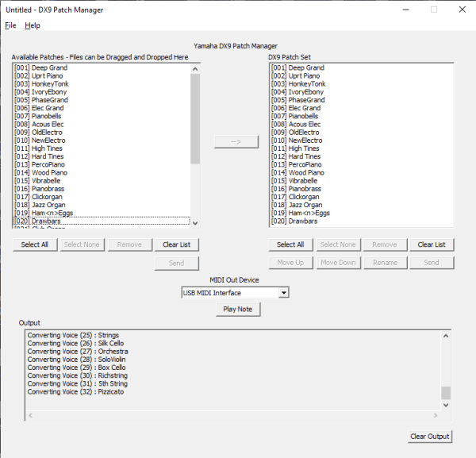Select HonkeyTonk in DX9 Patch Set

[306, 84]
